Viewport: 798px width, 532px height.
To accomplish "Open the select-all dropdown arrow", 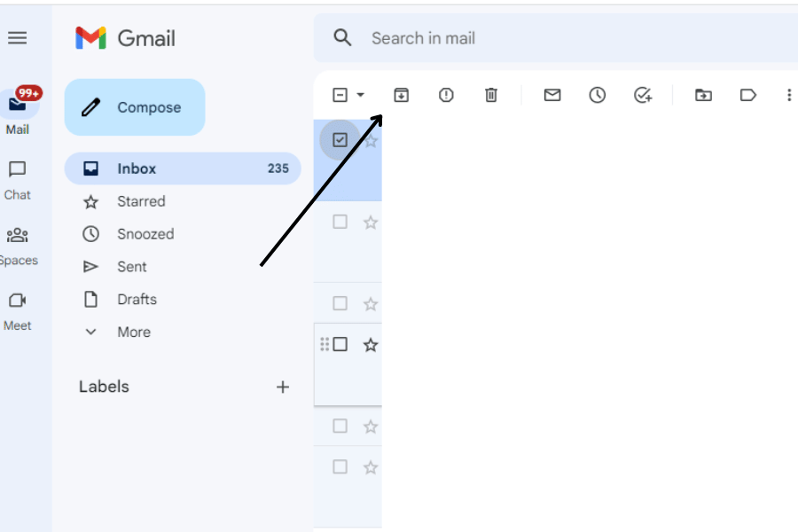I will (360, 95).
